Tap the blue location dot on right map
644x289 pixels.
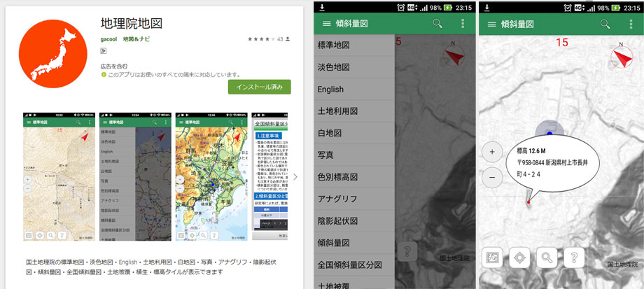click(550, 132)
